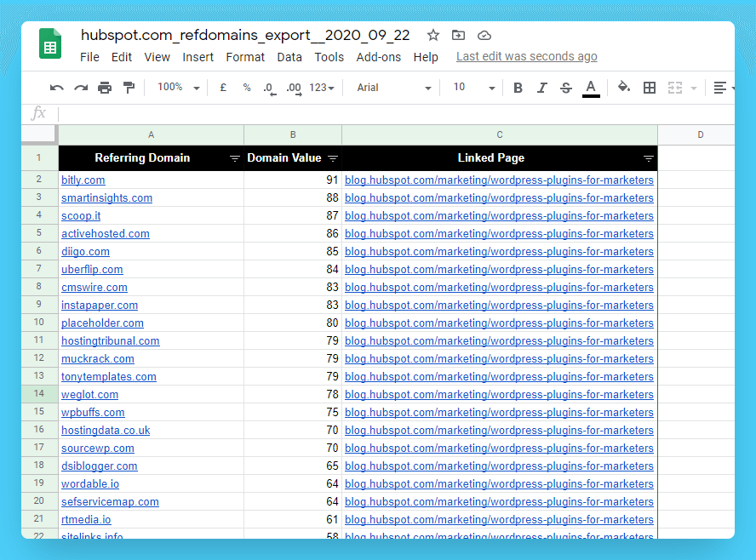
Task: Star the hubspot.com refdomains spreadsheet
Action: (432, 36)
